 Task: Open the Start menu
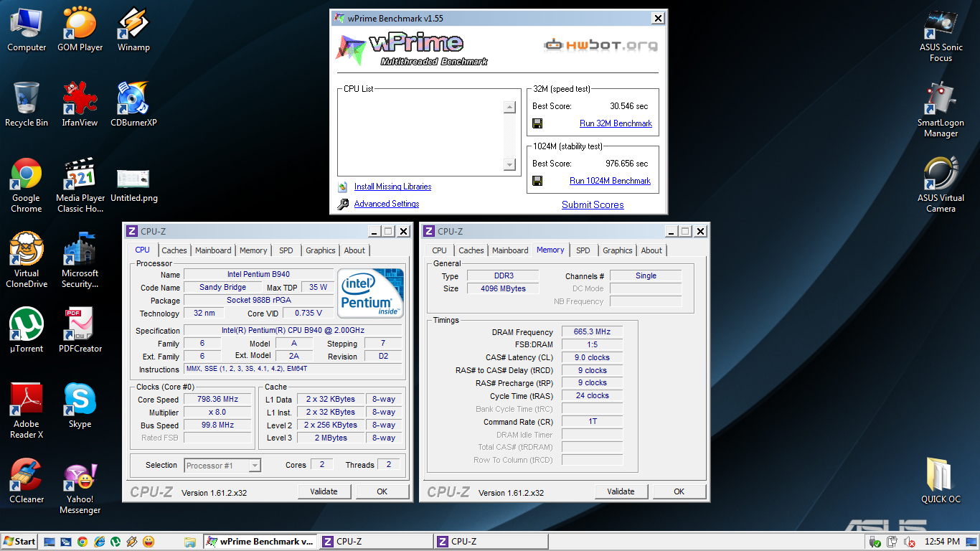(x=19, y=542)
